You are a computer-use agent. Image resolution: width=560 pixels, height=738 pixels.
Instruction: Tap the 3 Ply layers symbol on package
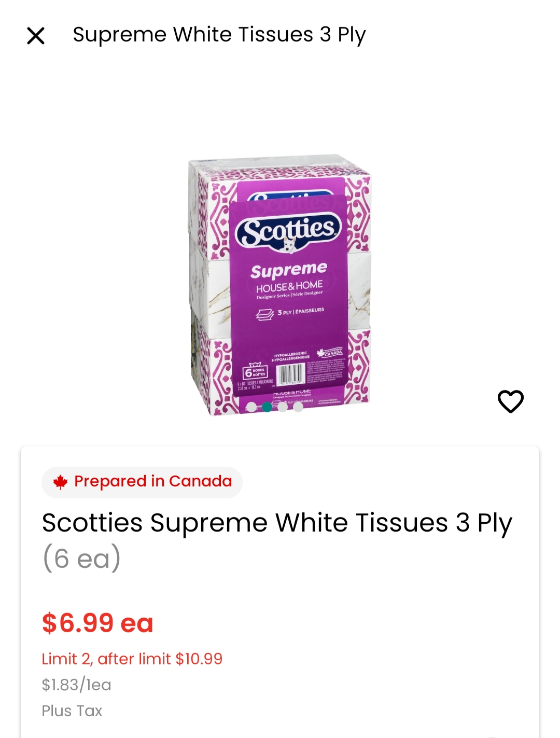point(264,314)
